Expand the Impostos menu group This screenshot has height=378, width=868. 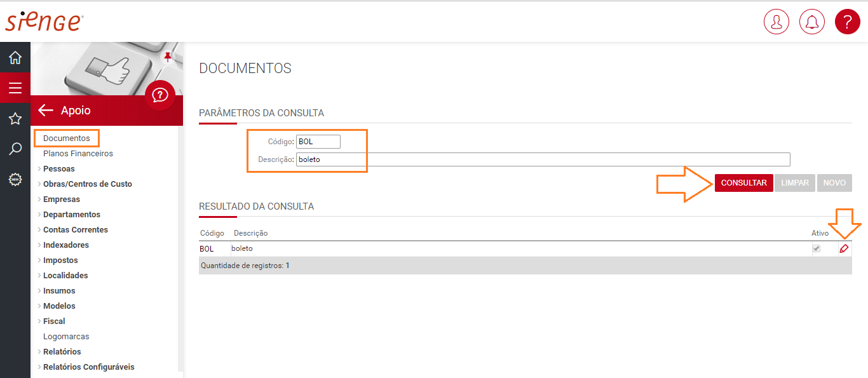coord(60,260)
